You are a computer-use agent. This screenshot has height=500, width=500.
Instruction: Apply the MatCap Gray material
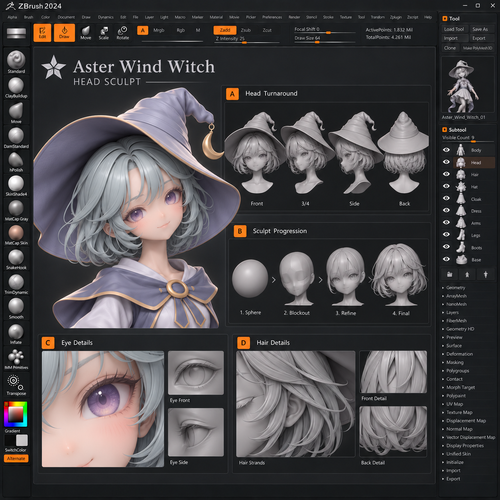16,211
